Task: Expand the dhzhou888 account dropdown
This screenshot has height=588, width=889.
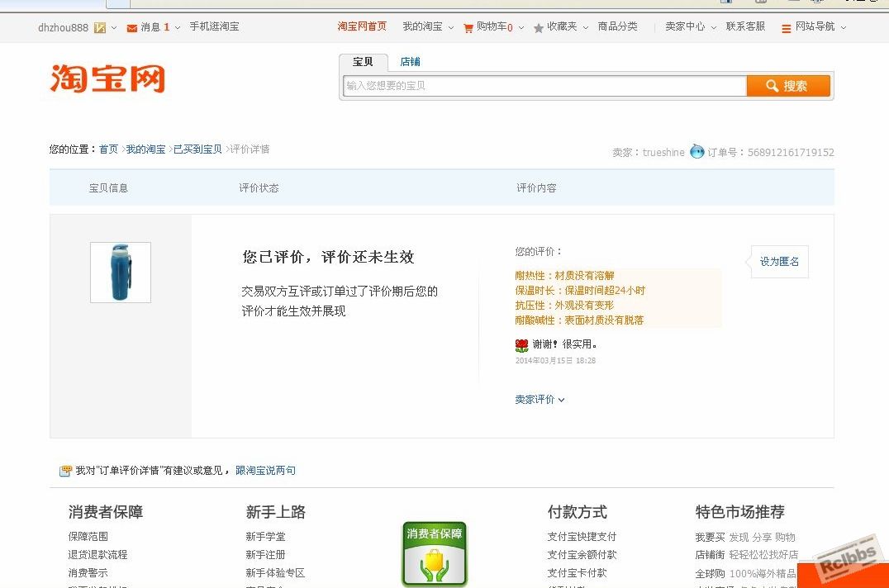Action: (114, 27)
